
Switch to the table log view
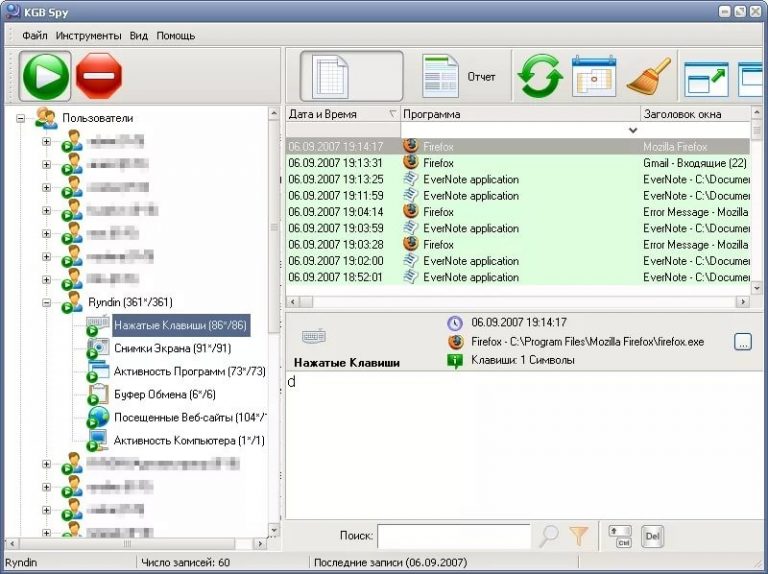click(352, 76)
